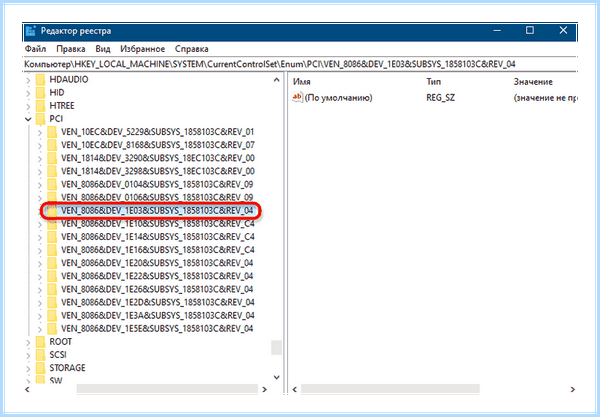Expand the HID key
Image resolution: width=600 pixels, height=417 pixels.
28,93
